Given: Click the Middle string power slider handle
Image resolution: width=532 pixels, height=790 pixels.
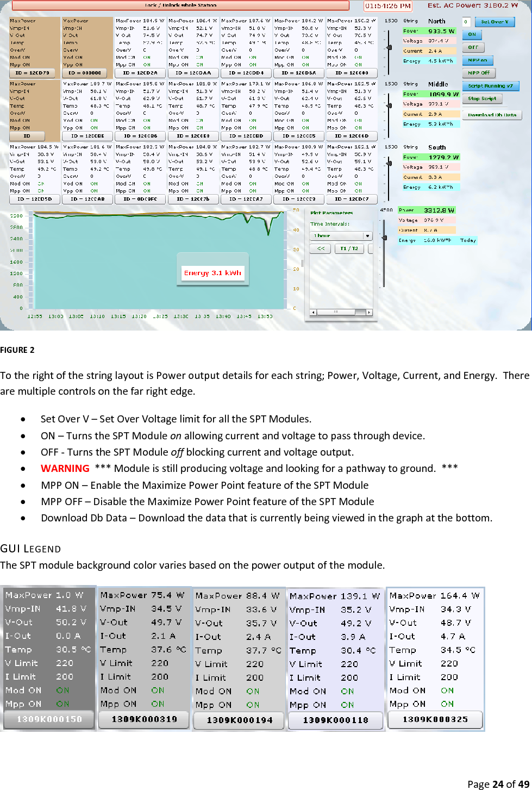Looking at the screenshot, I should click(x=389, y=105).
